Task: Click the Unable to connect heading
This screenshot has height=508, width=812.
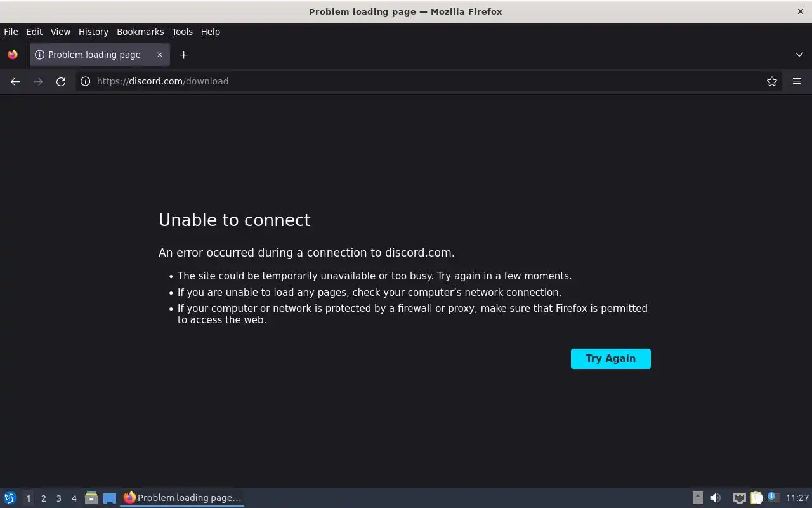Action: pos(235,220)
